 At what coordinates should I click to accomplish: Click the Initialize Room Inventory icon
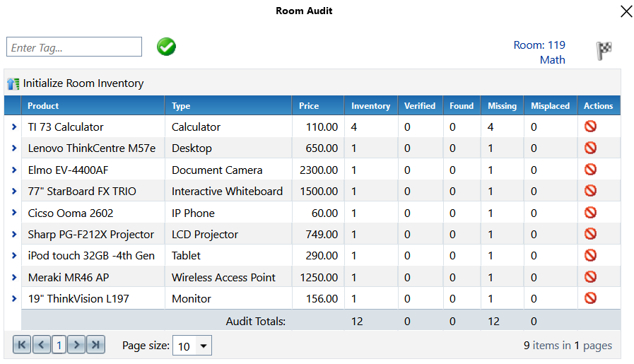[13, 83]
